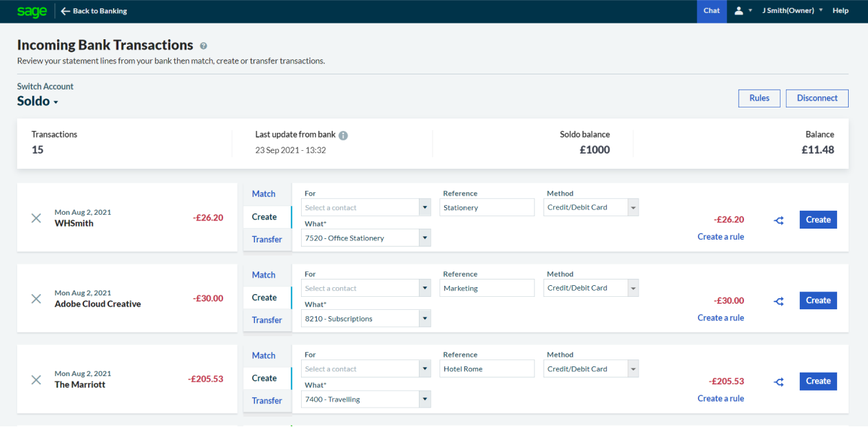Click the Marketing reference field
The width and height of the screenshot is (868, 427).
(x=487, y=288)
